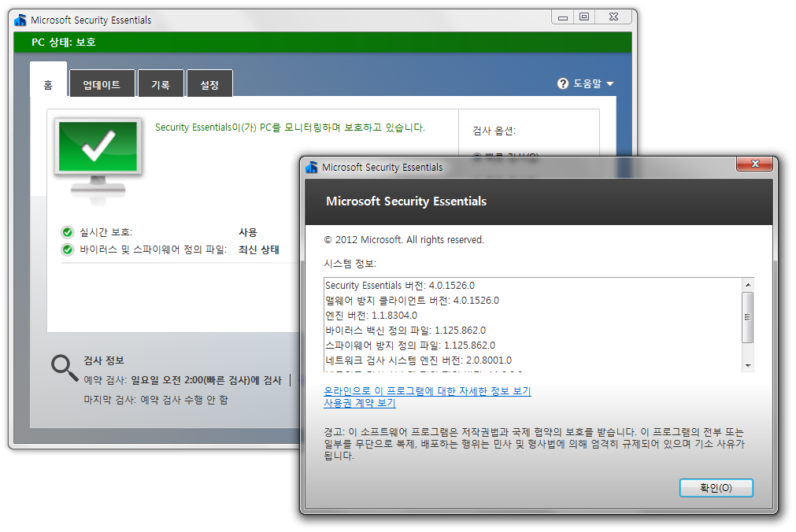
Task: Click the green 'Security Essentials이(가) PC를 모니터링하며' status message
Action: point(290,127)
